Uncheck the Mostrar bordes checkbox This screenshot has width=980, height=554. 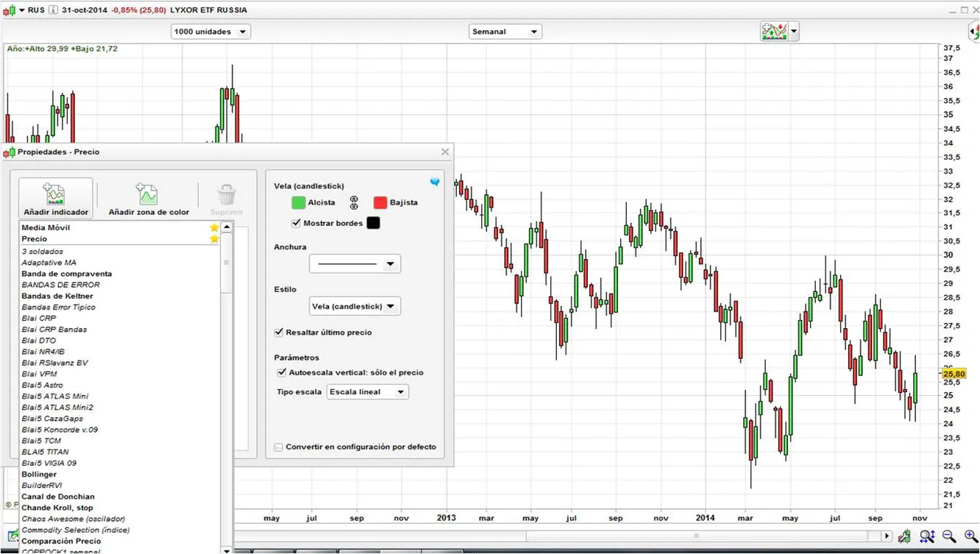point(297,223)
